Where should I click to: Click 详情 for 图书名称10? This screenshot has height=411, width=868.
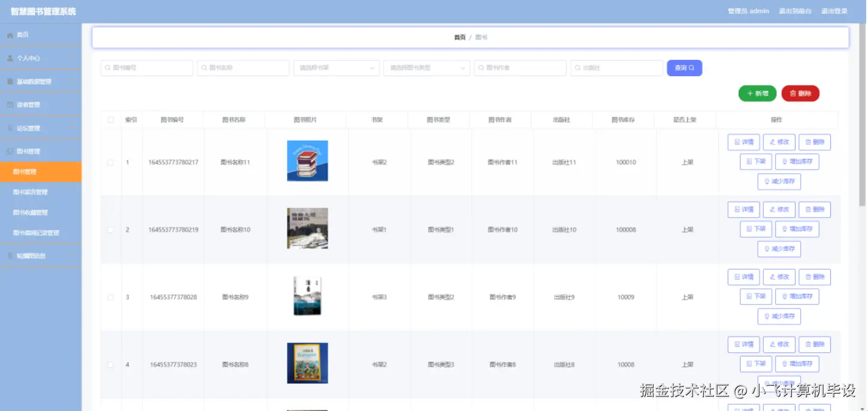pos(743,210)
